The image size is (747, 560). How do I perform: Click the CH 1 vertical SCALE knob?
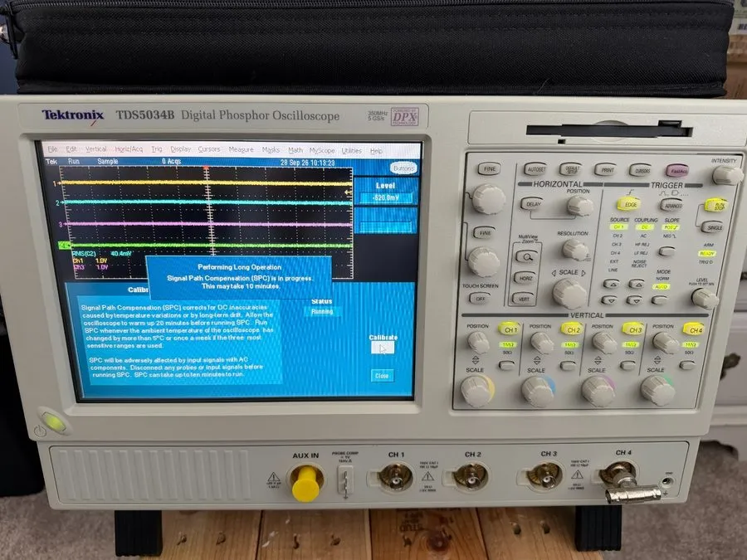476,391
